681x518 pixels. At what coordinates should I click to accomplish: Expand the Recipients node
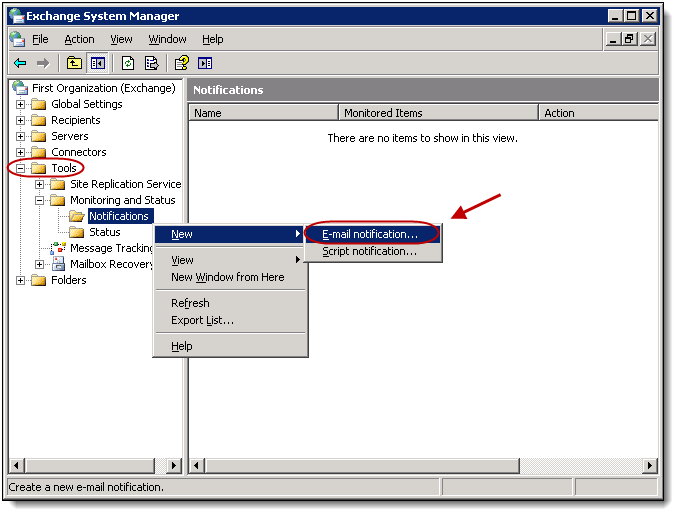point(20,120)
